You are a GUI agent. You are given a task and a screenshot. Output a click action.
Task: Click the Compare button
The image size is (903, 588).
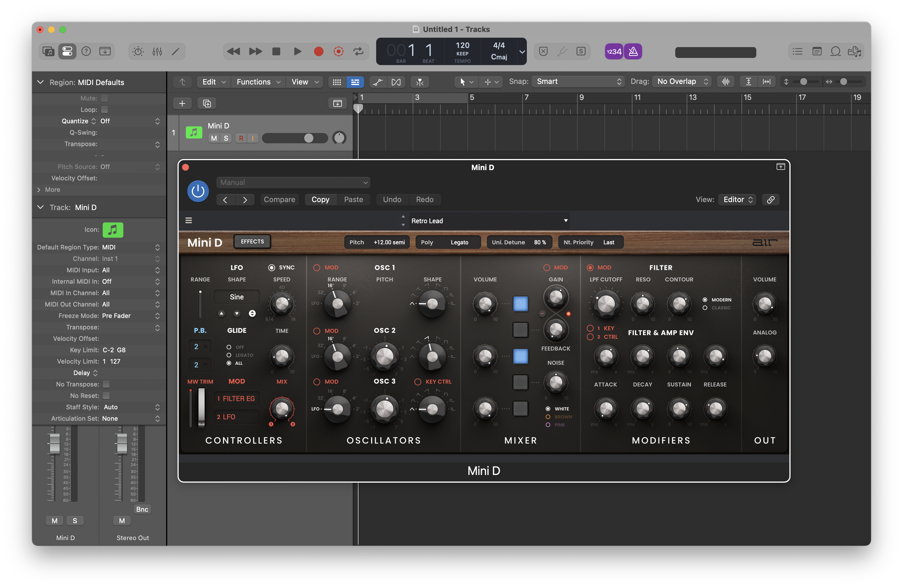(x=279, y=200)
